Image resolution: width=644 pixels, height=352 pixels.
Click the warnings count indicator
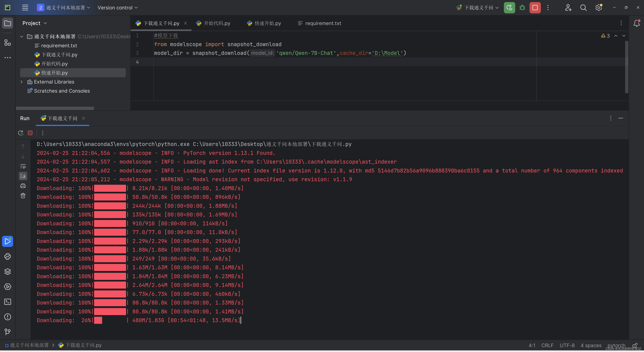click(x=605, y=36)
